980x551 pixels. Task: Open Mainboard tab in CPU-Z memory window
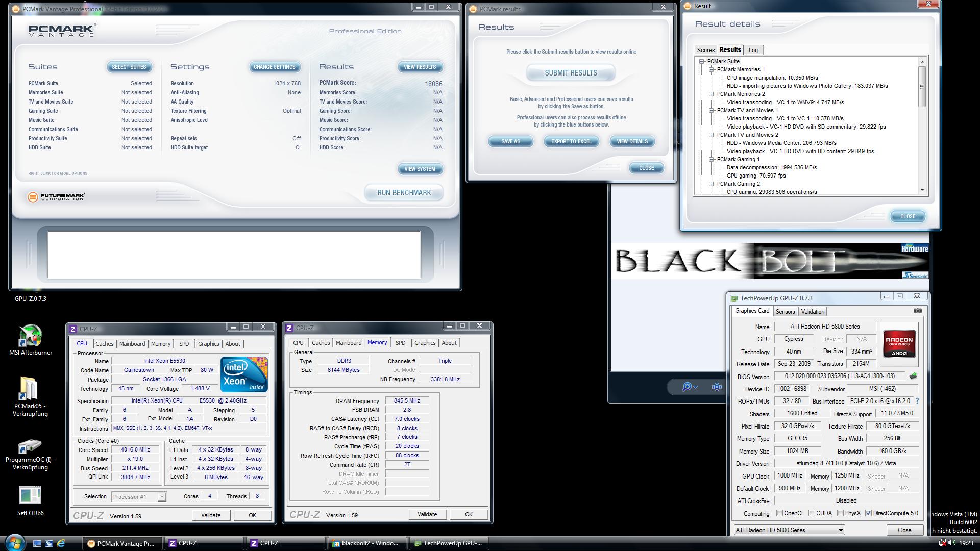tap(349, 343)
